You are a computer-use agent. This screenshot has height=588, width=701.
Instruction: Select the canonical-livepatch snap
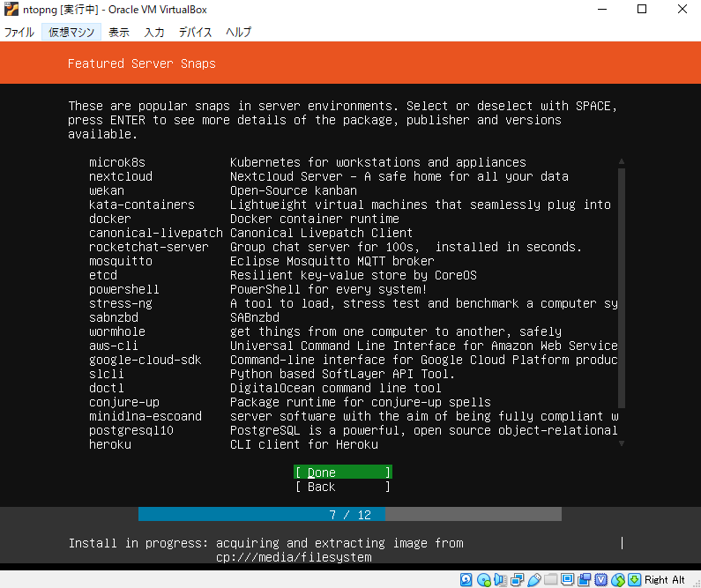[354, 233]
